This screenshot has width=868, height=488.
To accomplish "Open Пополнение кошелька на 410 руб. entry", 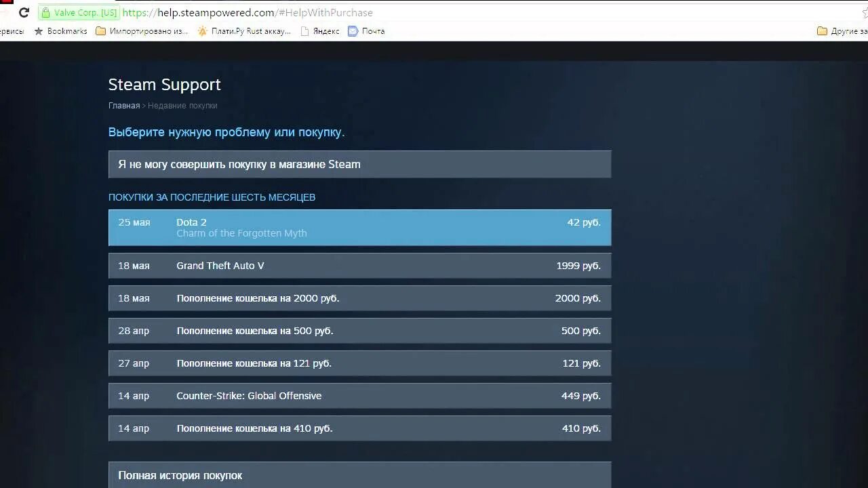I will [x=359, y=428].
